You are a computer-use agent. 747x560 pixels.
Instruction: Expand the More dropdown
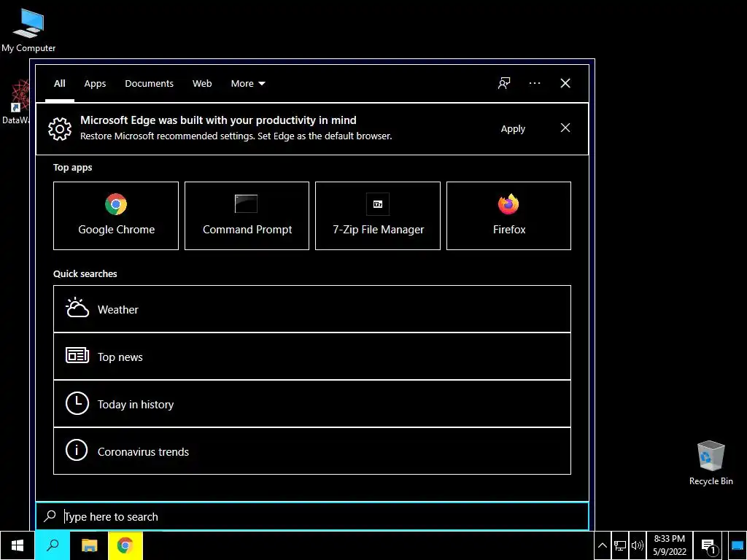coord(248,84)
